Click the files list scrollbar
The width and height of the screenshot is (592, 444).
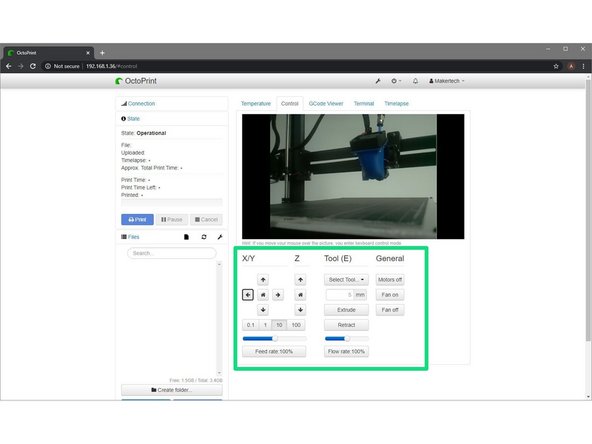[x=219, y=318]
